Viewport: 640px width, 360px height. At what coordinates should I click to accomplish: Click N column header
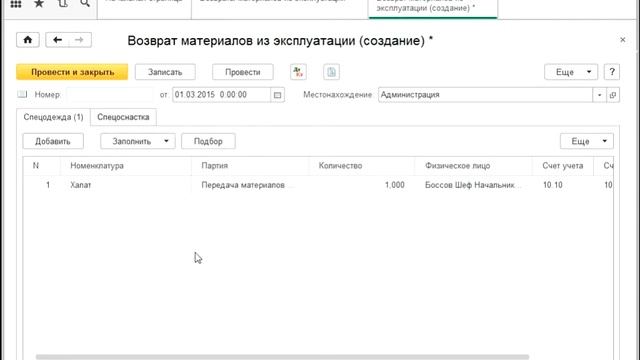[42, 166]
